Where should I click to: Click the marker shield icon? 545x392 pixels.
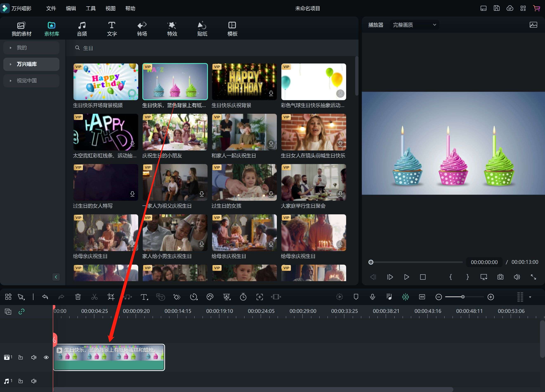[356, 297]
